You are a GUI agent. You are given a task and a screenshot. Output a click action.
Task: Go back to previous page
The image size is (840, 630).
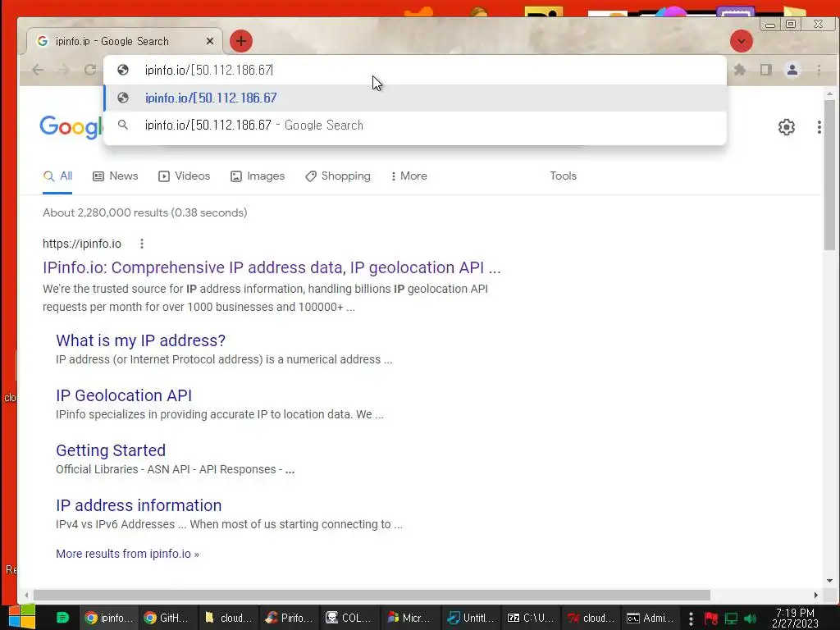point(38,70)
